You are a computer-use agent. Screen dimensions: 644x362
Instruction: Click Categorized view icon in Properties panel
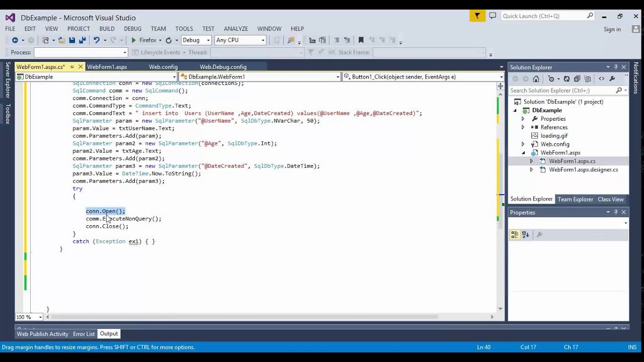(515, 234)
